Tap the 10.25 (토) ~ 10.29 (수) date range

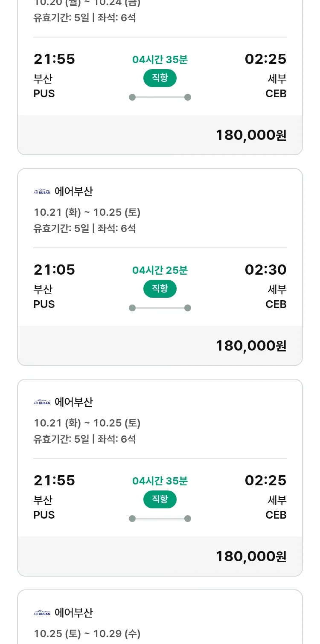(87, 634)
